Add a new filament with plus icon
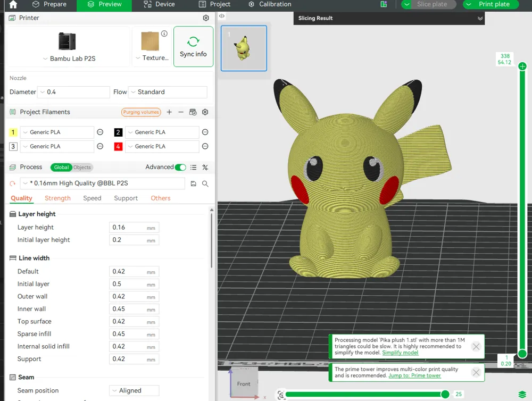 pyautogui.click(x=169, y=112)
